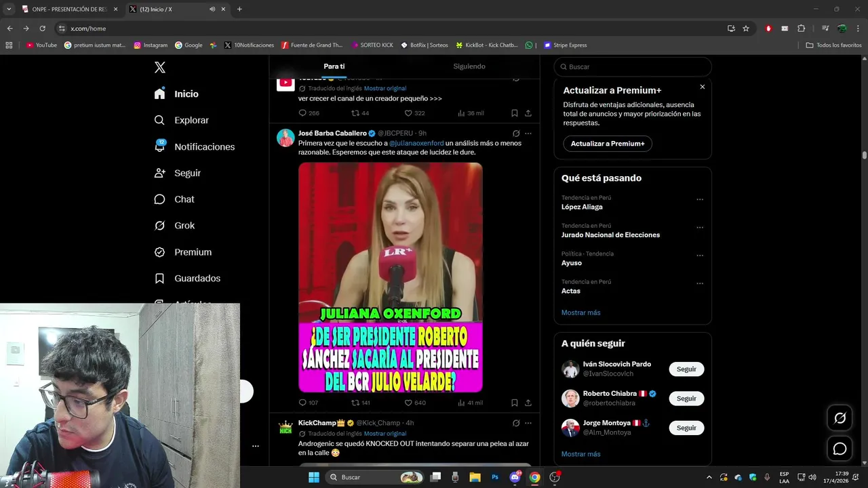Open more options for Jurado Nacional trend
The width and height of the screenshot is (868, 488).
(700, 227)
